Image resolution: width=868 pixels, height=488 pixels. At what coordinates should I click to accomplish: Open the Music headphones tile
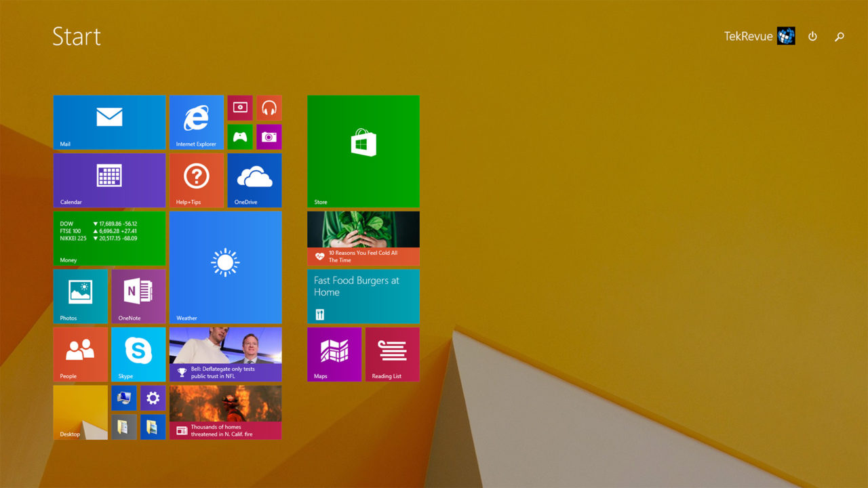pyautogui.click(x=269, y=108)
